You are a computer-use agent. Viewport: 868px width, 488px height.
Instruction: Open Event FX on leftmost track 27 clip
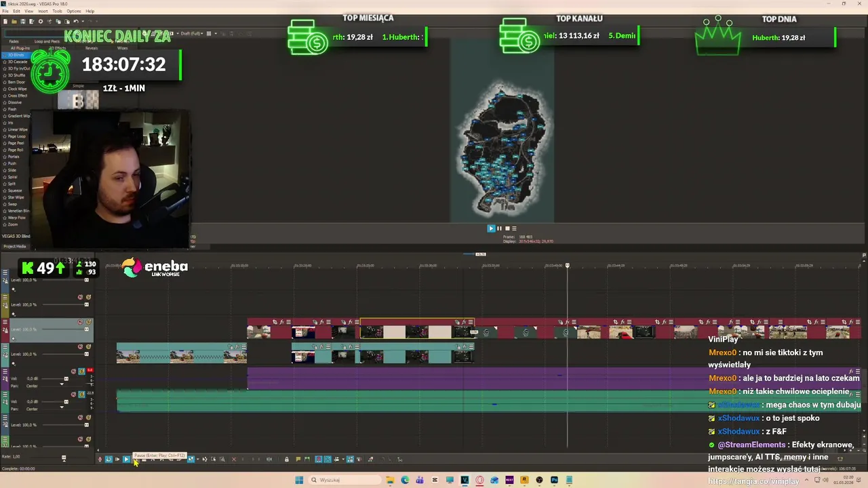pyautogui.click(x=237, y=346)
